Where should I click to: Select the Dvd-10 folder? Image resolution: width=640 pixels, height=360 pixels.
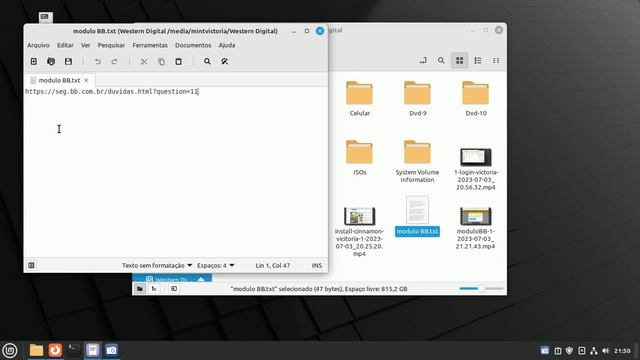click(476, 99)
